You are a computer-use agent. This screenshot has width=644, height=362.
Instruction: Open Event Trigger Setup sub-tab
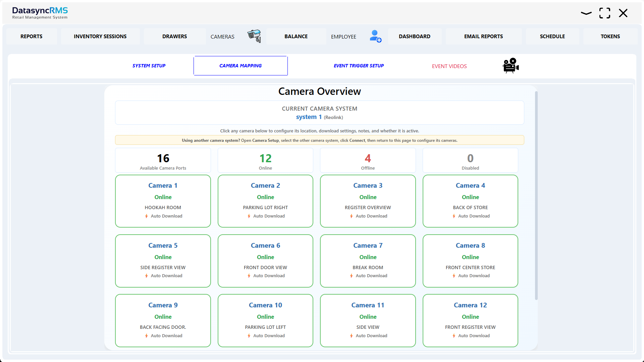tap(359, 66)
